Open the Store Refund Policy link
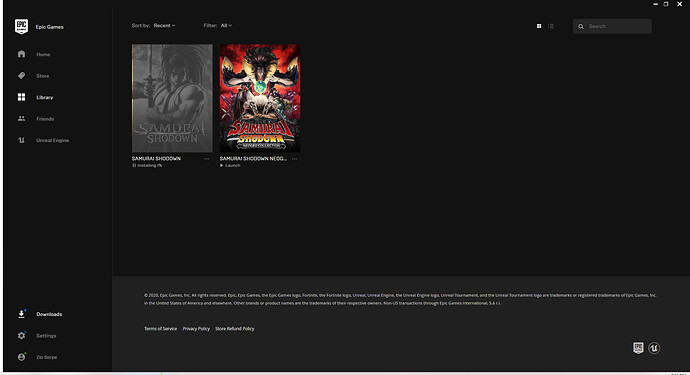Image resolution: width=690 pixels, height=375 pixels. 235,328
